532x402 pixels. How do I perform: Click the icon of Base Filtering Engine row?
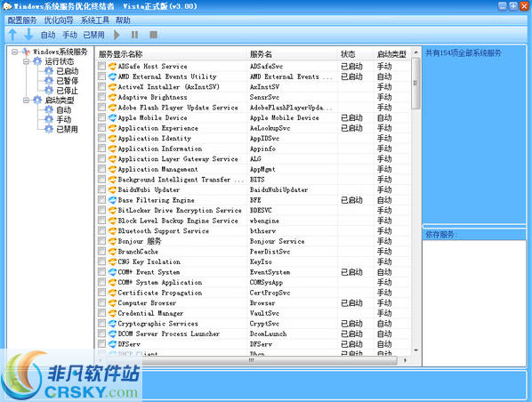[x=112, y=200]
